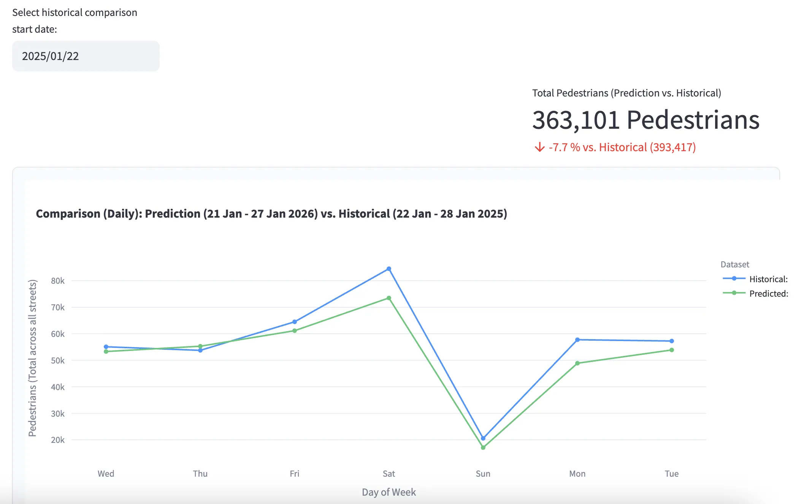Click the Historical Thursday data marker
Image resolution: width=812 pixels, height=504 pixels.
(200, 350)
